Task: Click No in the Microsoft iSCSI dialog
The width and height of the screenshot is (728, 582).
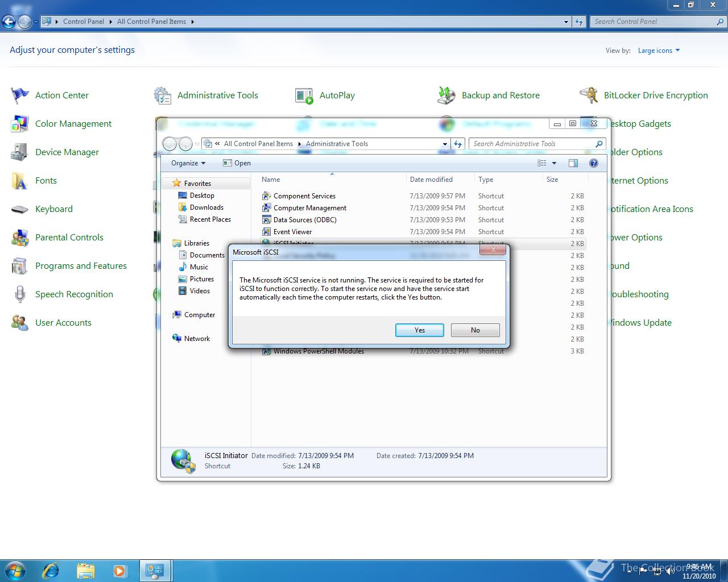Action: (x=475, y=330)
